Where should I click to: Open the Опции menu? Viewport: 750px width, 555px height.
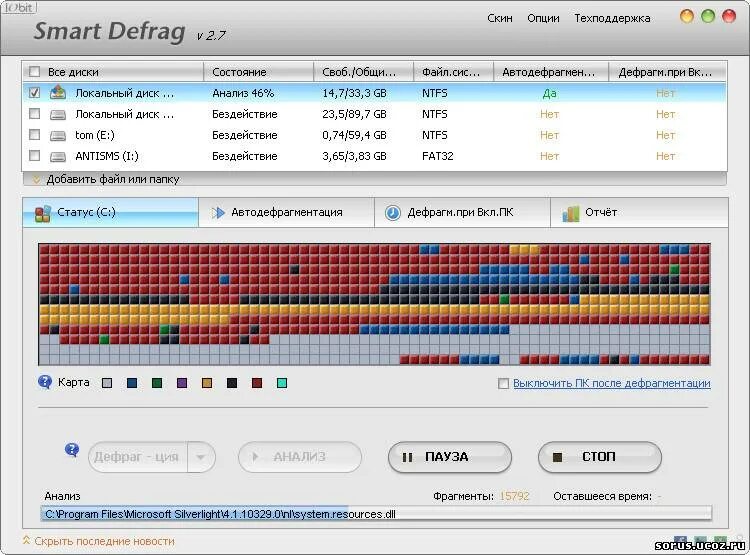(x=543, y=18)
